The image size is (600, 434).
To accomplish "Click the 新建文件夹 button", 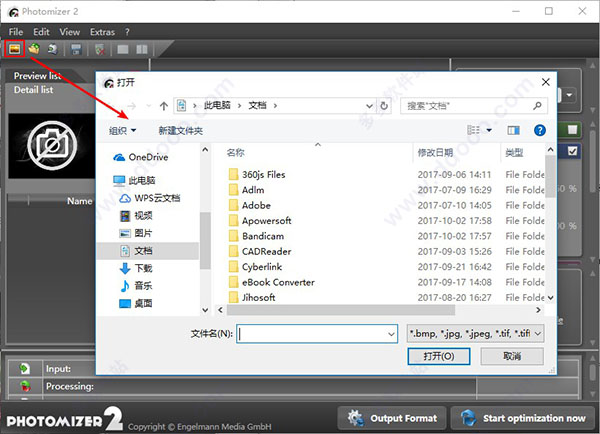I will click(181, 131).
